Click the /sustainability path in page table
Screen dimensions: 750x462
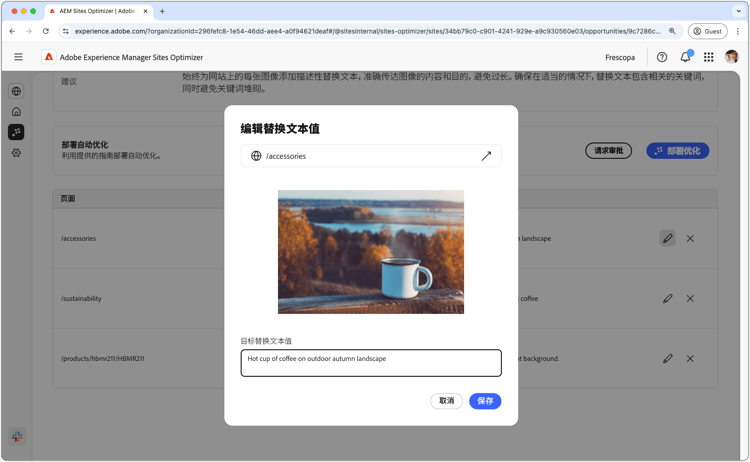point(81,298)
